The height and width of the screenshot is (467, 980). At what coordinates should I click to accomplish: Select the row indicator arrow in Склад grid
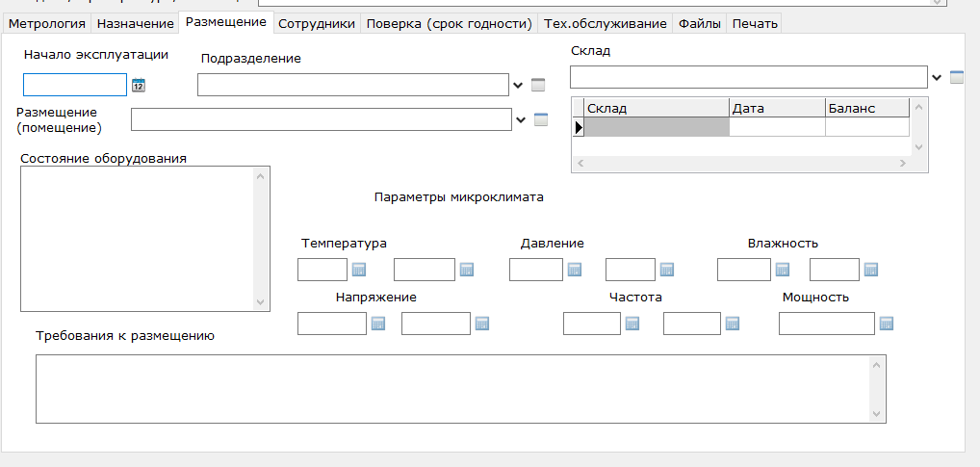579,127
